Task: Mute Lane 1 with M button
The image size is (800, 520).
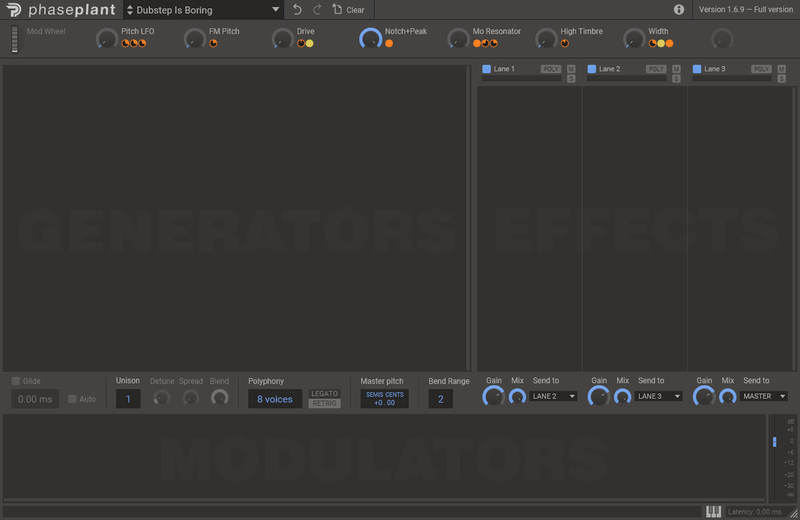Action: pyautogui.click(x=571, y=68)
